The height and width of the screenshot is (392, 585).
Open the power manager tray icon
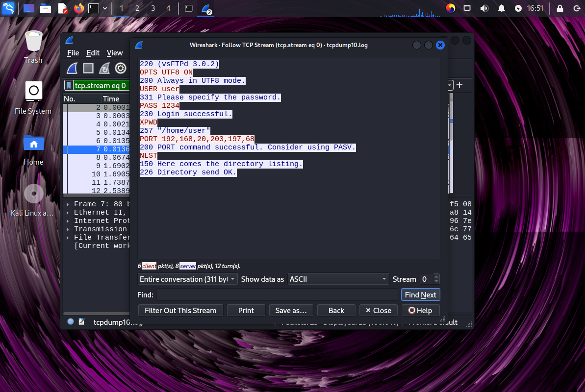click(x=518, y=8)
